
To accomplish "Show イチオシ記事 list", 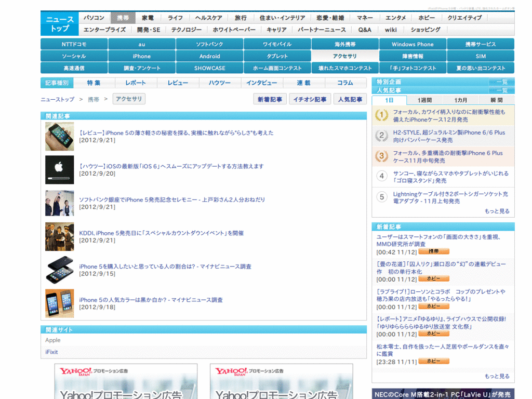I will (310, 99).
